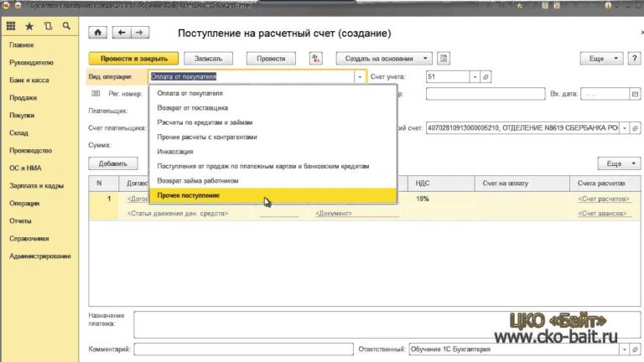This screenshot has width=644, height=362.
Task: Open calendar picker for Вх. дата
Action: (x=635, y=94)
